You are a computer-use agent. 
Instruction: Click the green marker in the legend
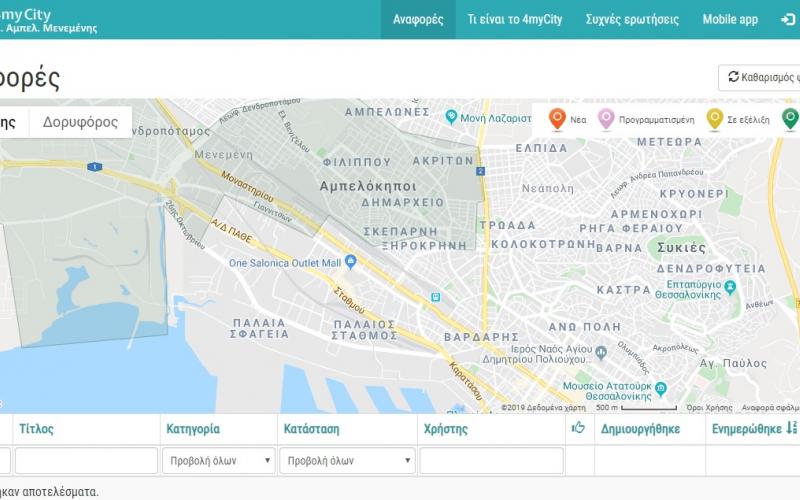790,119
